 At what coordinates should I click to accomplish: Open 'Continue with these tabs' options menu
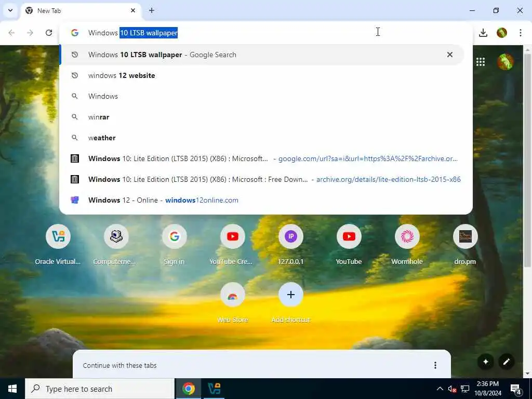click(x=435, y=365)
